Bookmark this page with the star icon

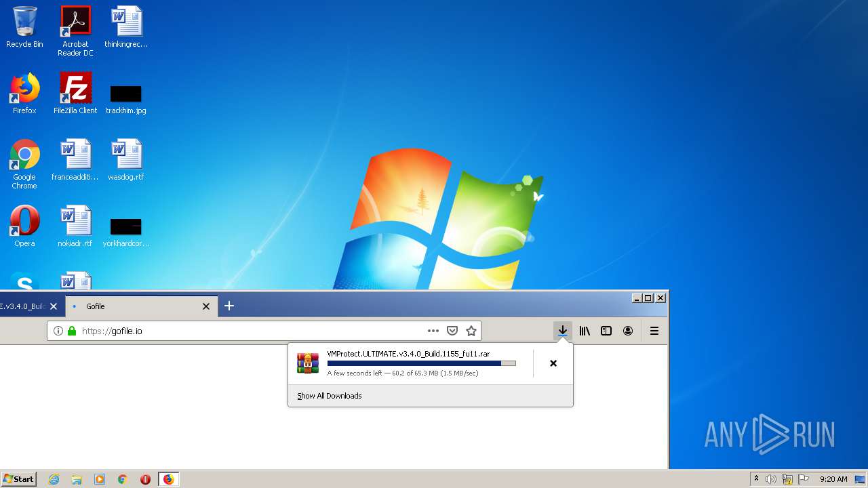click(471, 331)
